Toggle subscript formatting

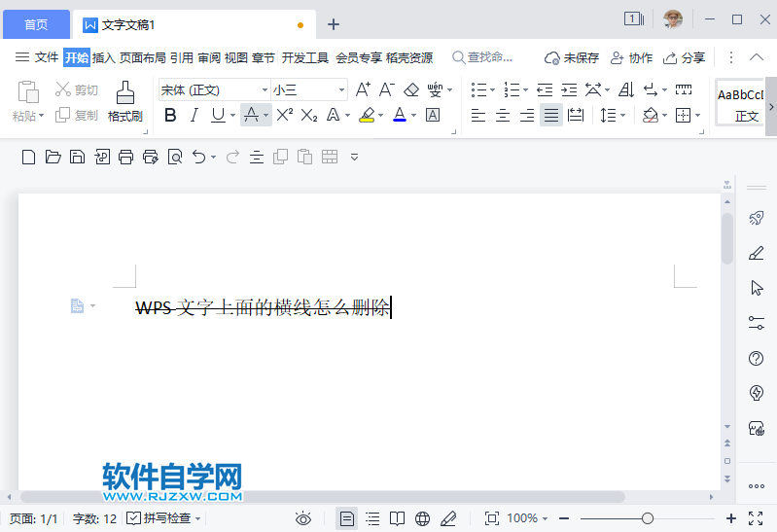[309, 116]
